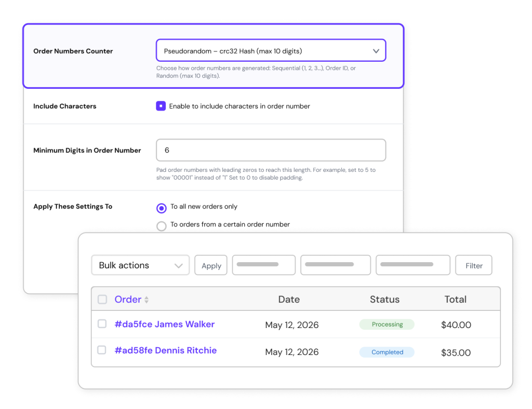Viewport: 532px width, 409px height.
Task: Click the sort arrows icon beside Order
Action: coord(147,299)
